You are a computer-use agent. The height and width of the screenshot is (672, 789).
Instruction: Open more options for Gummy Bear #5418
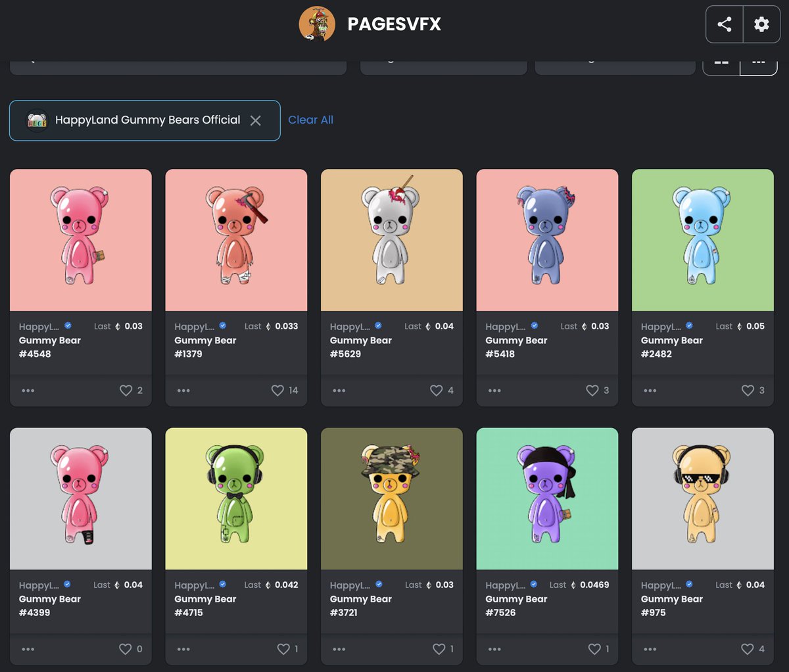pos(494,391)
